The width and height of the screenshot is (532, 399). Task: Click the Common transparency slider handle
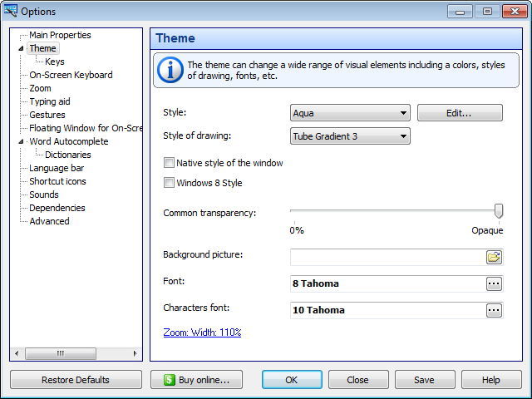click(499, 210)
